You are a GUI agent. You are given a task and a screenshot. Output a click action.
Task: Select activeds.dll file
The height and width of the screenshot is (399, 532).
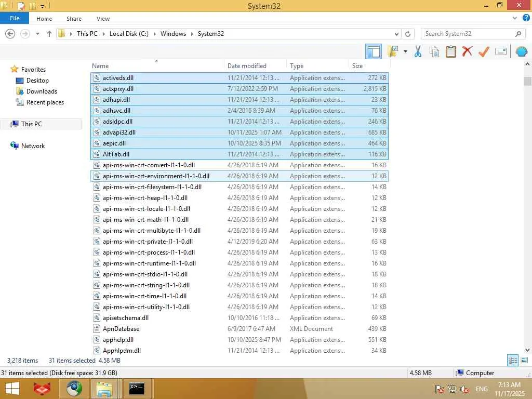point(240,78)
